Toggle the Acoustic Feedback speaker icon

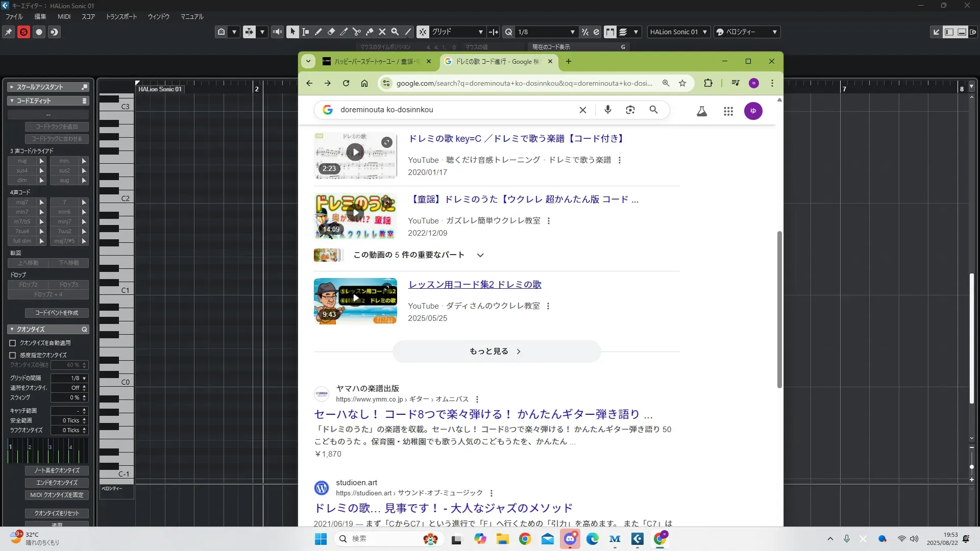pos(277,32)
